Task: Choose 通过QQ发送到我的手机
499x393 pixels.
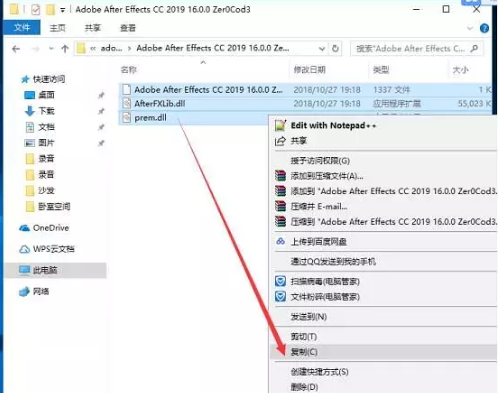Action: point(383,261)
